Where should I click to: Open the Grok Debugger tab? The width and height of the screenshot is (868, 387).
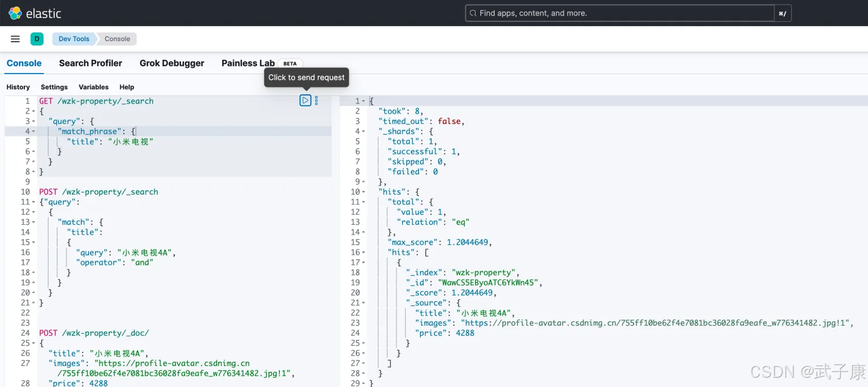(x=172, y=63)
